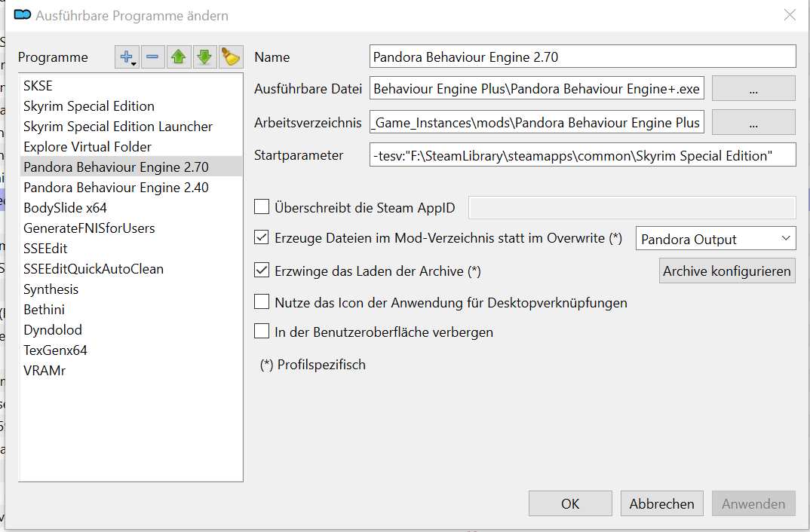Select Skyrim Special Edition list entry
Screen dimensions: 810x532
click(130, 105)
